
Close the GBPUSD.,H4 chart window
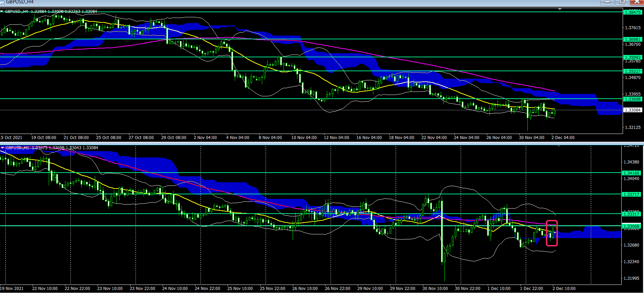point(637,2)
